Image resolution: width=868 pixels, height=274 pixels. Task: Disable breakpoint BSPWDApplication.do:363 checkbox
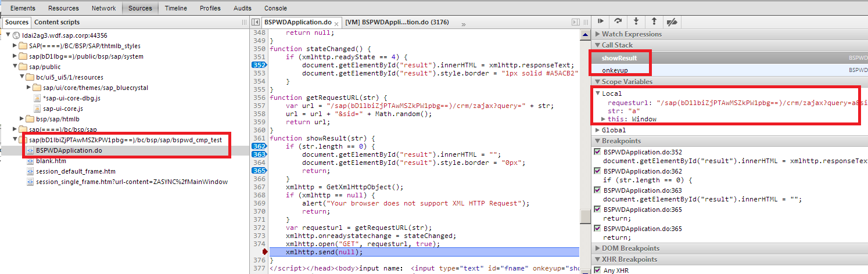tap(598, 190)
